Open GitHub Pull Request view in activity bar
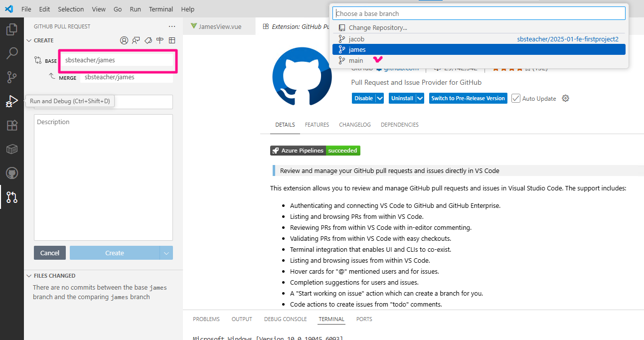Viewport: 644px width, 340px height. 12,197
